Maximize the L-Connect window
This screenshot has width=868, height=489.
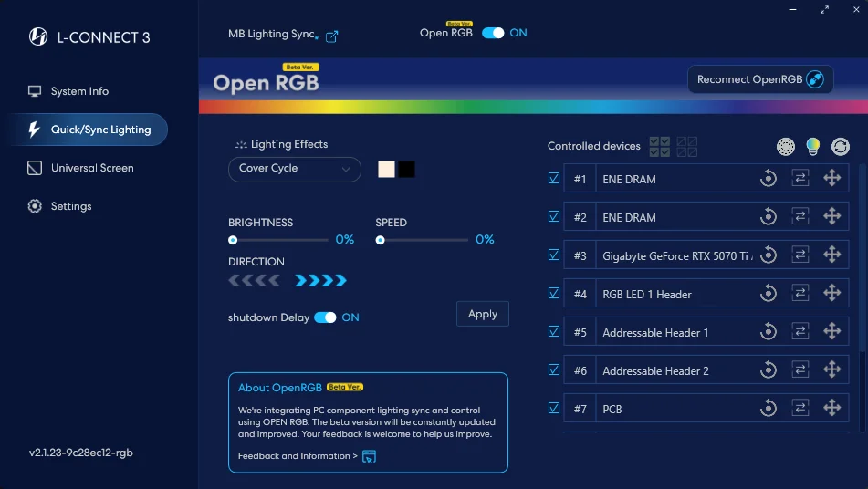click(x=824, y=9)
